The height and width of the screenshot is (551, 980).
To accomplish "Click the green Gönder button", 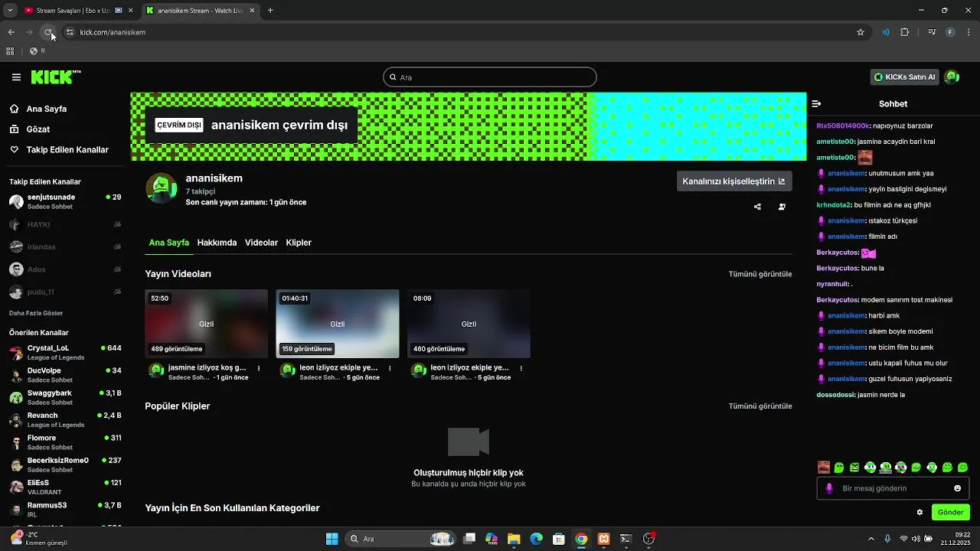I will (x=951, y=512).
